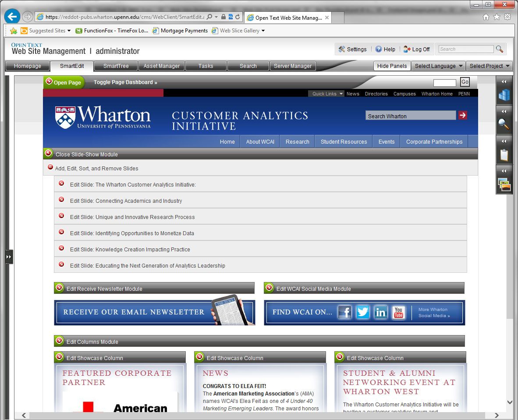Click red dot beside Edit Columns Module
This screenshot has height=420, width=518.
(60, 340)
